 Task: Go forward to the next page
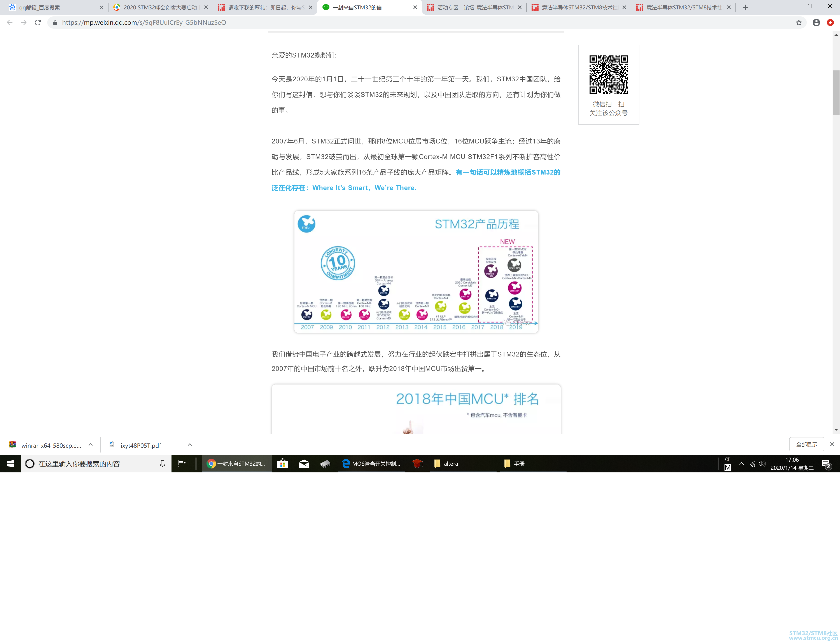point(24,23)
